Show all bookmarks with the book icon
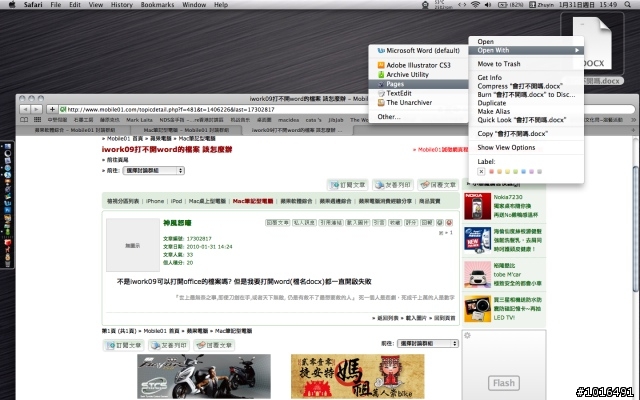 [24, 120]
